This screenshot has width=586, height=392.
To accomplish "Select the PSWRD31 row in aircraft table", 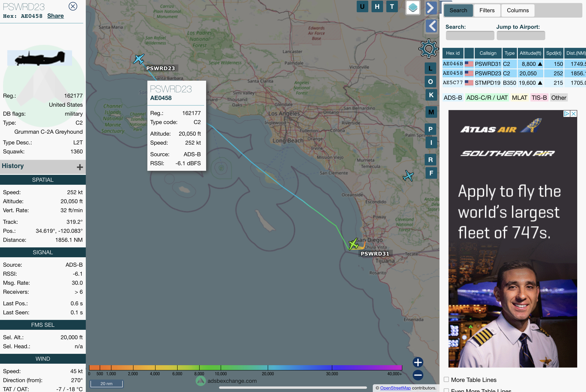I will tap(514, 64).
